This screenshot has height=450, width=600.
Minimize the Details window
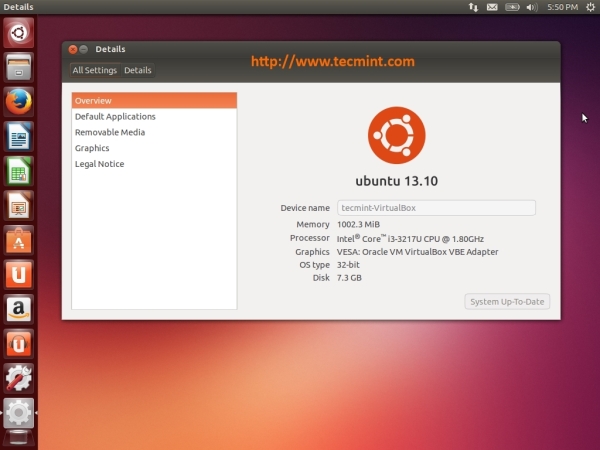tap(83, 49)
